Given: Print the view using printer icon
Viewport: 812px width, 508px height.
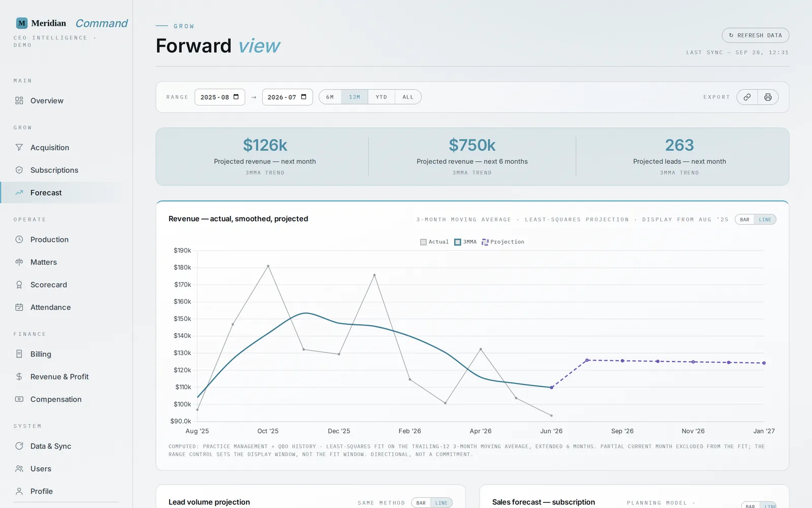Looking at the screenshot, I should (x=768, y=97).
